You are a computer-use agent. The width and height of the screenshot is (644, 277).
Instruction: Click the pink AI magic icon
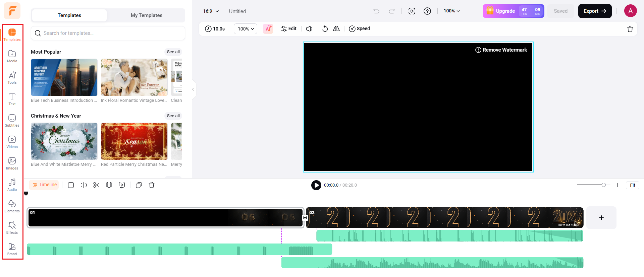268,29
